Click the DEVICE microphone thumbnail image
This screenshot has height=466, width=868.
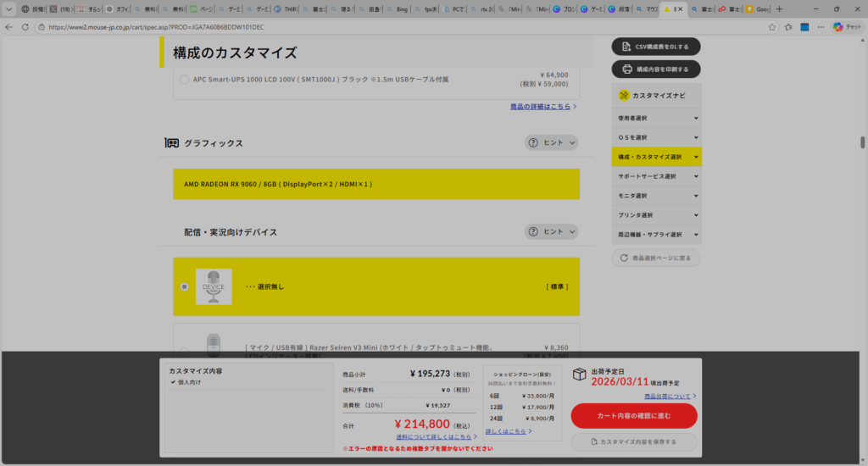[213, 286]
